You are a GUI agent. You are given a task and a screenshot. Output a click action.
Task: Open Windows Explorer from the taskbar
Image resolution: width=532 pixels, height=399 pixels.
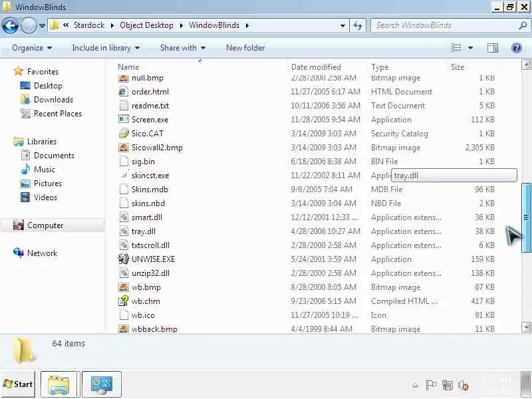tap(59, 384)
